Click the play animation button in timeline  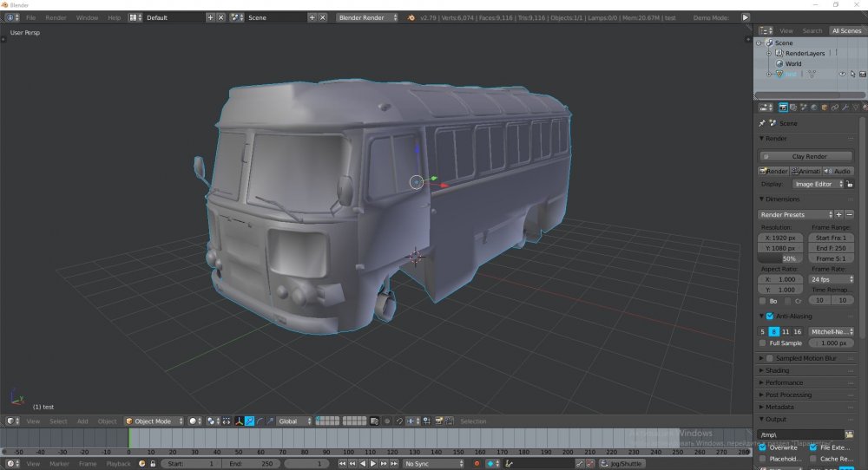tap(373, 464)
